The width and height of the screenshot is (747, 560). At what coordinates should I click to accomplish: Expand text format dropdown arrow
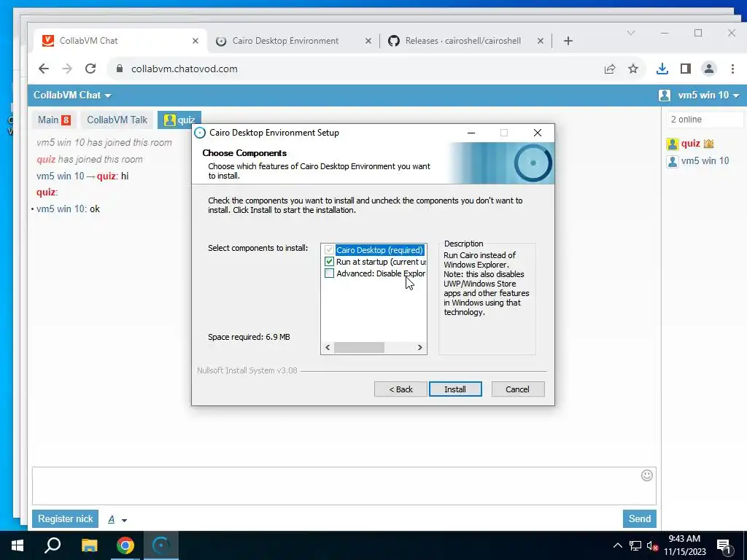pos(124,520)
